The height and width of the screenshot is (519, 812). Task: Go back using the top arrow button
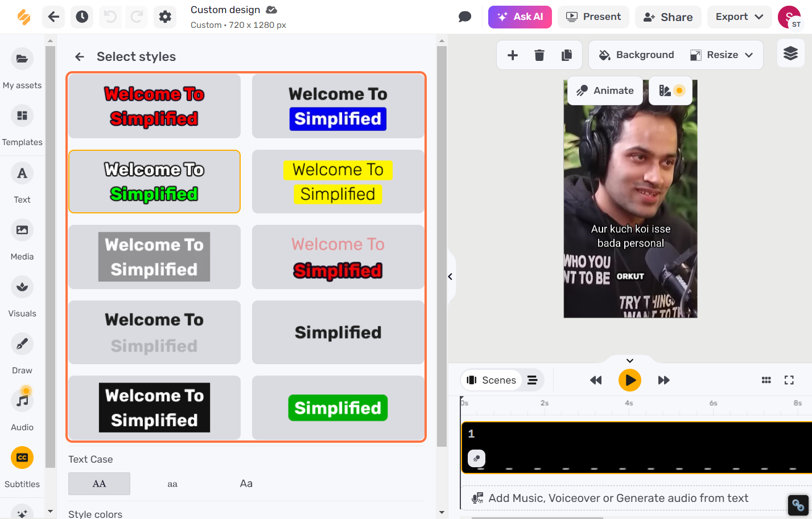pyautogui.click(x=53, y=17)
